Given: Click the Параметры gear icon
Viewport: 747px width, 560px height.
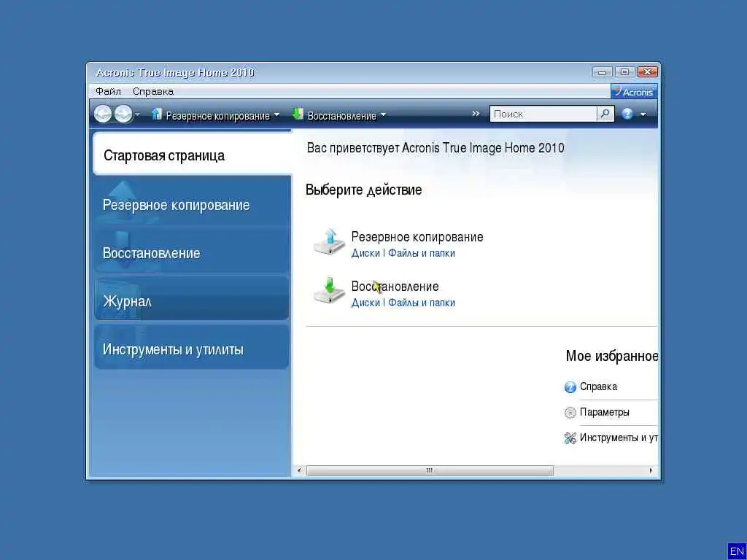Looking at the screenshot, I should pos(570,413).
